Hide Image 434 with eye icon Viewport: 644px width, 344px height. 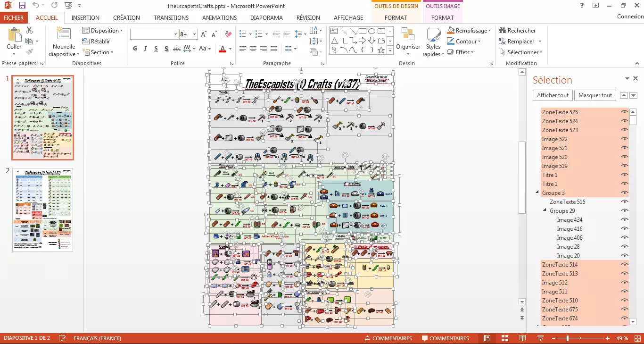tap(625, 220)
